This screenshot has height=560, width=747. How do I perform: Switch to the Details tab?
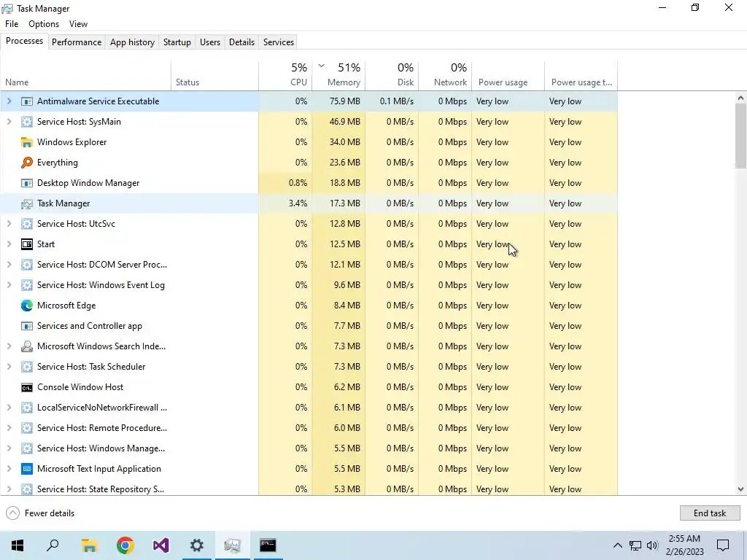(241, 42)
